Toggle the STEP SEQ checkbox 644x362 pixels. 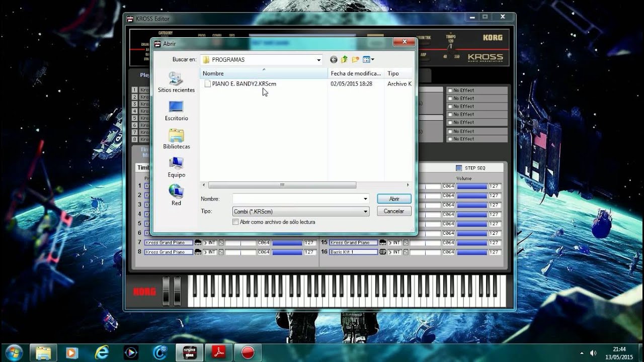coord(458,168)
